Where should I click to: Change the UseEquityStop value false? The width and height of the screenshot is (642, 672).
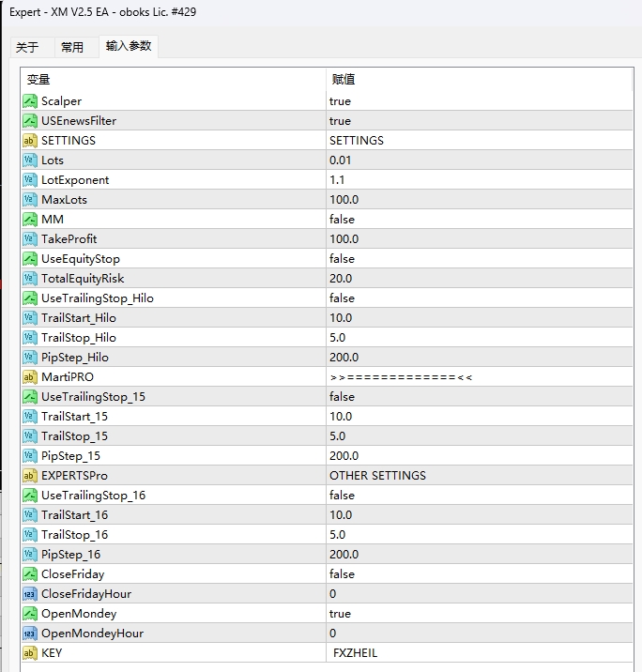[479, 259]
